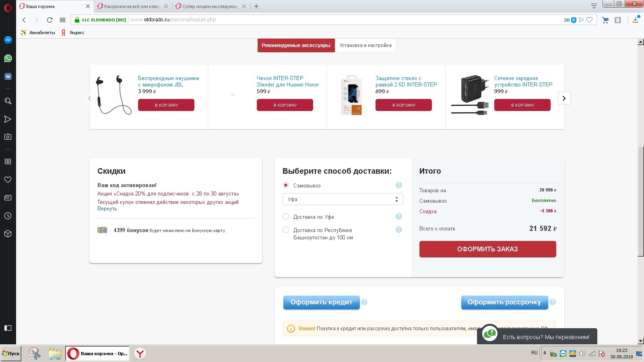Close the Рассрочка browser tab
This screenshot has height=362, width=644.
166,6
